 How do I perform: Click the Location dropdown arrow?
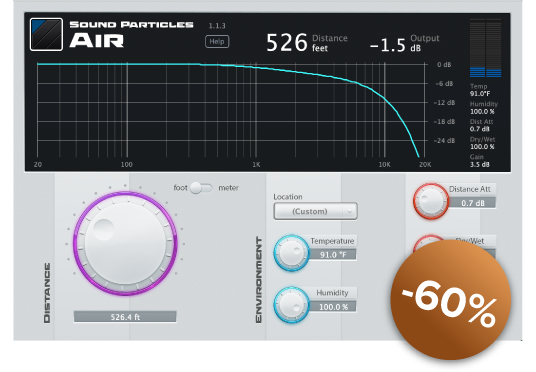[x=350, y=211]
